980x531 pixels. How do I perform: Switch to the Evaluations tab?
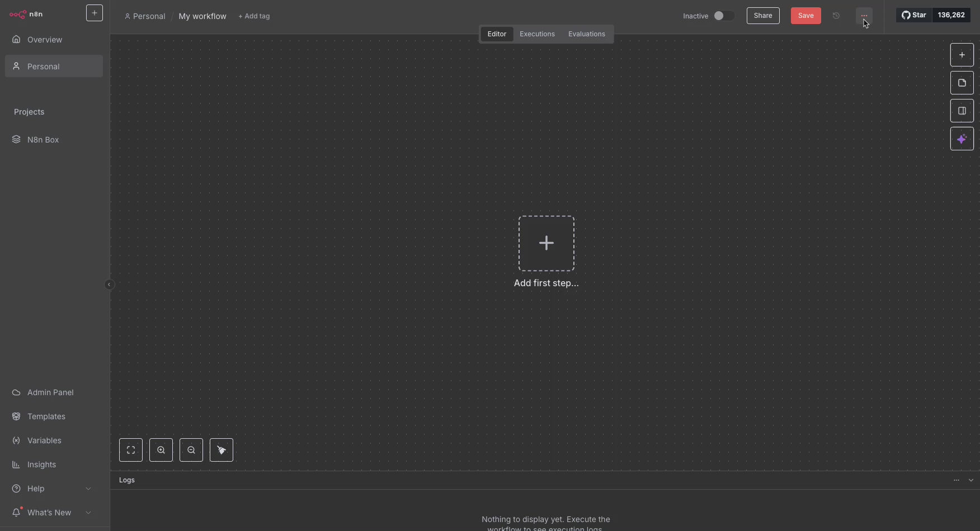[586, 34]
